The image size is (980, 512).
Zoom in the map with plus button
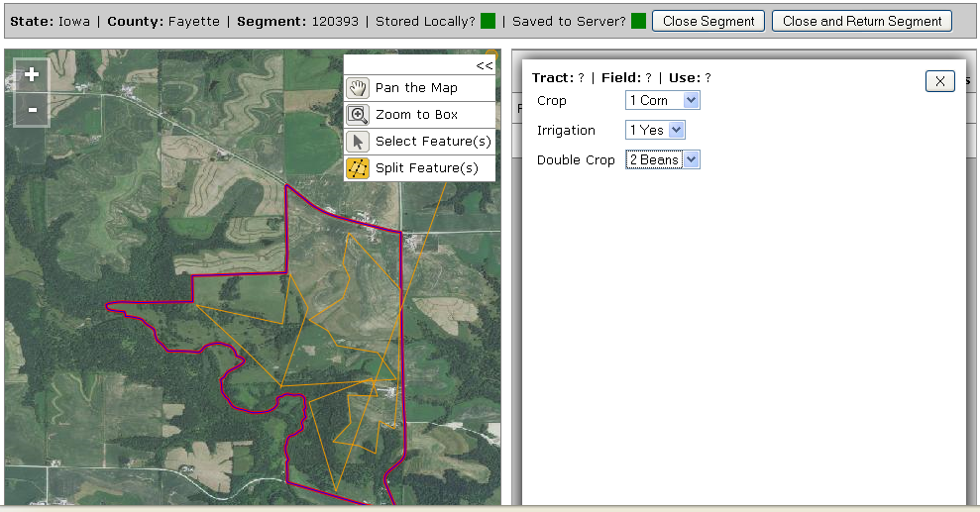click(32, 75)
